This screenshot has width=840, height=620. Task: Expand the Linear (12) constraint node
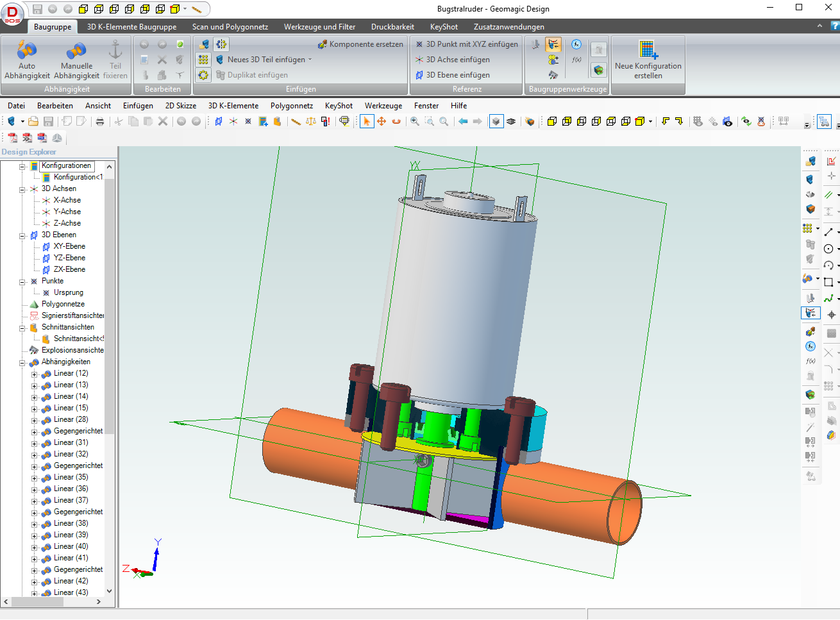click(x=35, y=374)
